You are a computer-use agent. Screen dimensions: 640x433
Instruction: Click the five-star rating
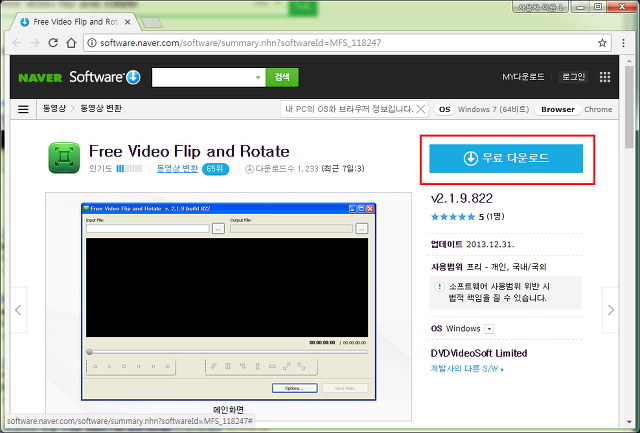453,217
